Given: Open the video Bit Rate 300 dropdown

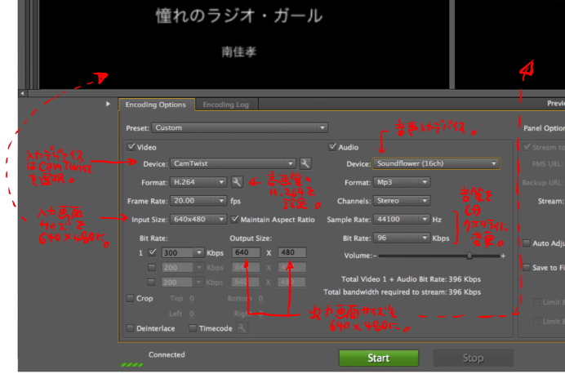Looking at the screenshot, I should pyautogui.click(x=183, y=253).
